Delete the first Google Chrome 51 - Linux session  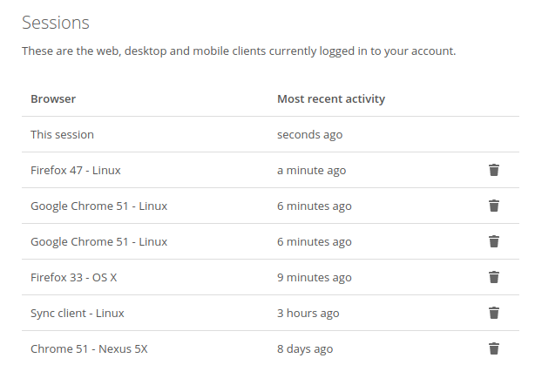click(x=494, y=206)
